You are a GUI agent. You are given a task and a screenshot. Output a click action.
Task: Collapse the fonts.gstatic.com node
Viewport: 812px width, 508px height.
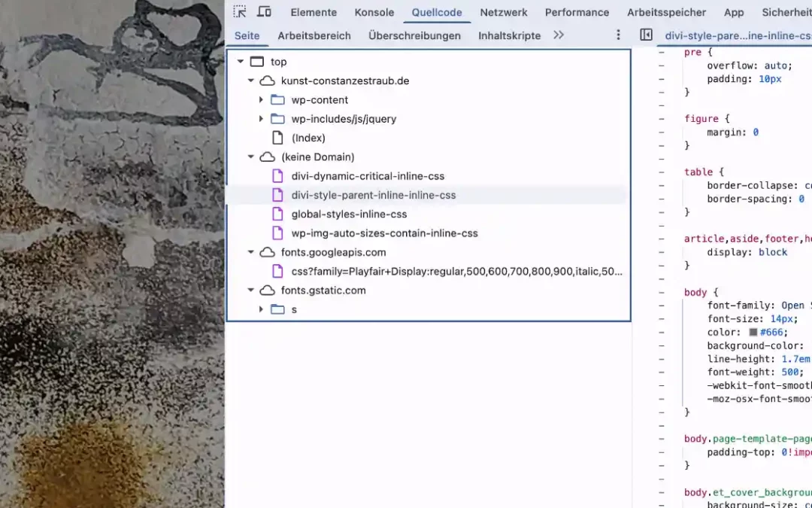pos(250,291)
